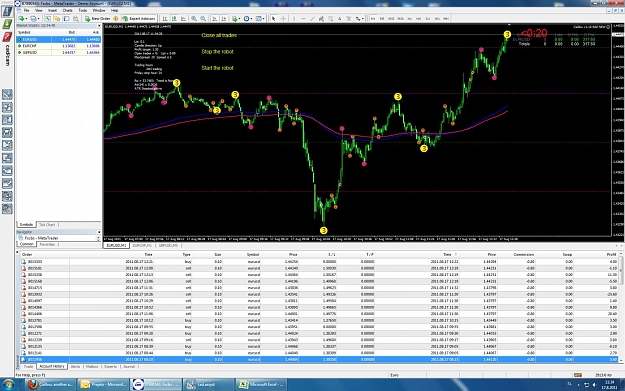
Task: Open the View menu
Action: 39,10
